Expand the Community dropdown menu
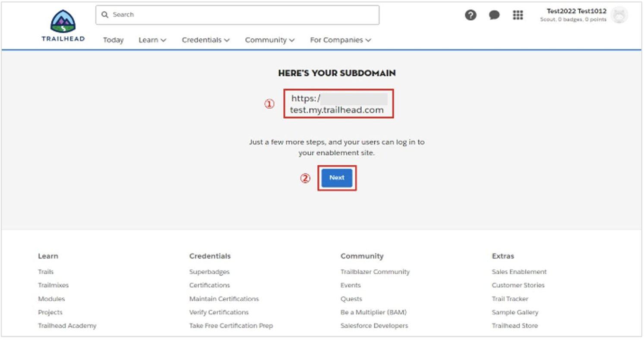The height and width of the screenshot is (340, 644). pyautogui.click(x=270, y=40)
